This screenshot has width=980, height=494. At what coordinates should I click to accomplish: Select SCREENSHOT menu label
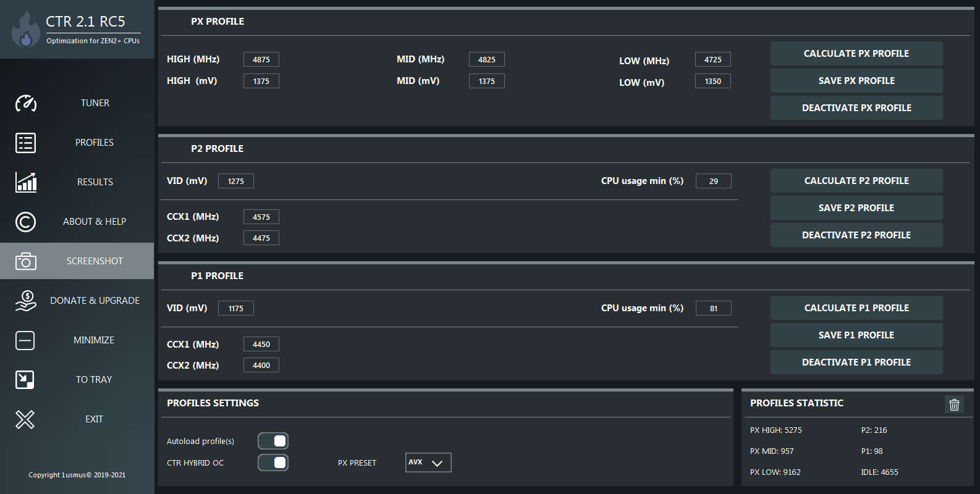(x=95, y=261)
